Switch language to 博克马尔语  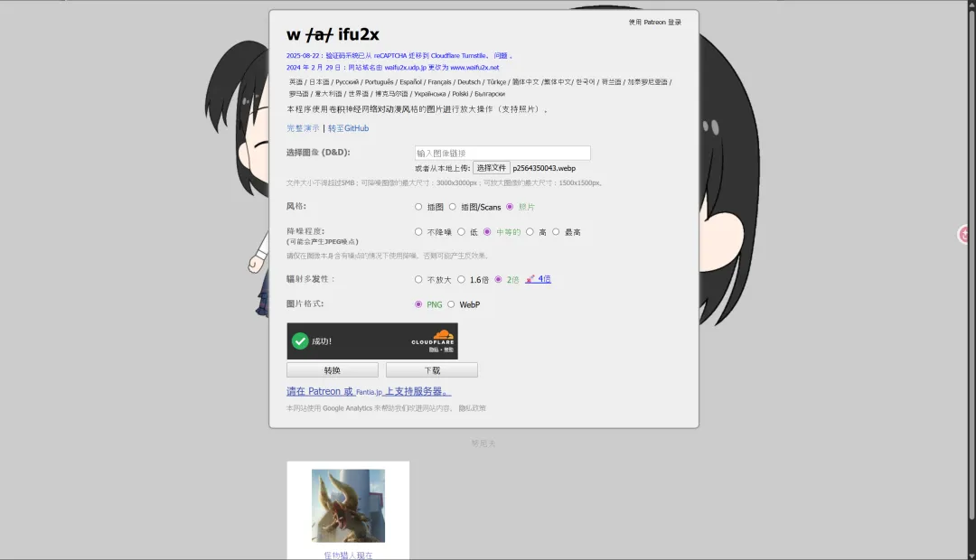click(x=391, y=93)
